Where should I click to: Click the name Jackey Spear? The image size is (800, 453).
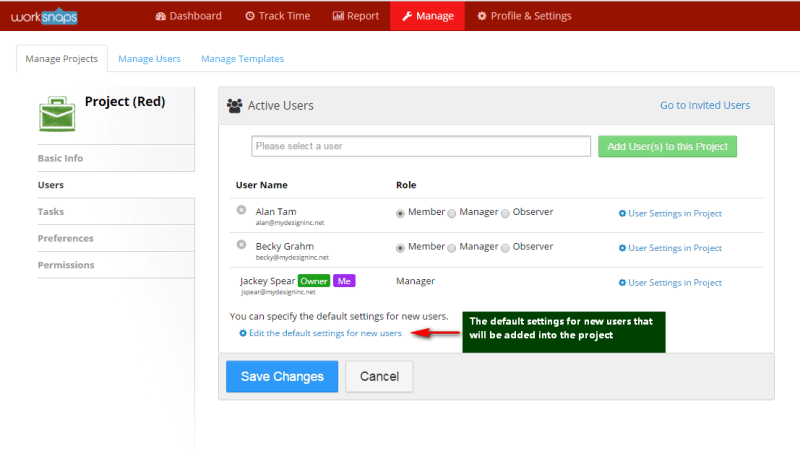click(267, 281)
